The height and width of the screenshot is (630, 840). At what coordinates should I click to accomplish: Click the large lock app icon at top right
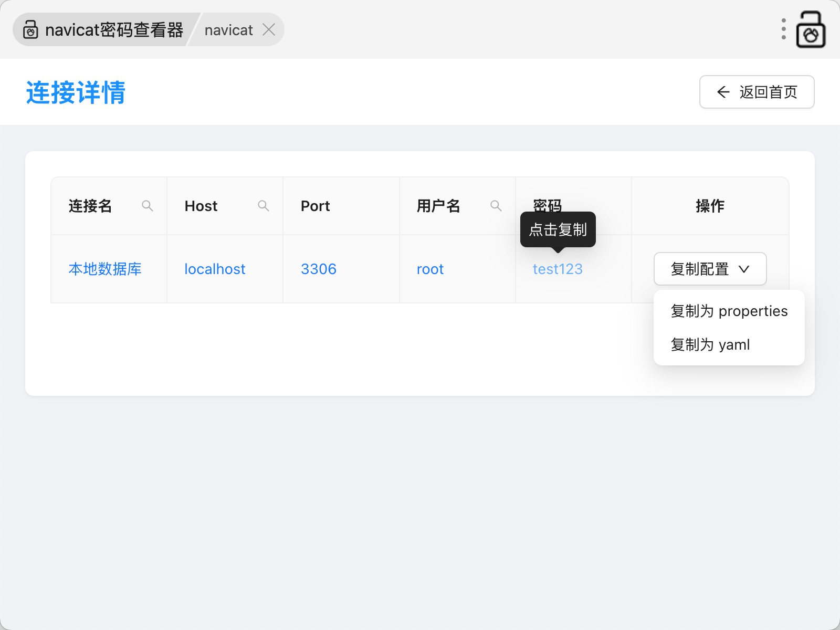click(811, 29)
